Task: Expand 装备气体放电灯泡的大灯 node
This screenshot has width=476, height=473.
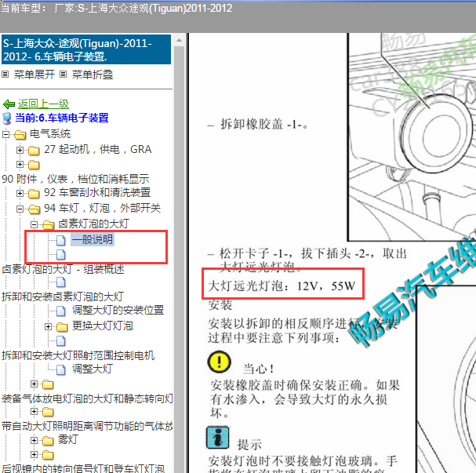Action: (x=35, y=384)
